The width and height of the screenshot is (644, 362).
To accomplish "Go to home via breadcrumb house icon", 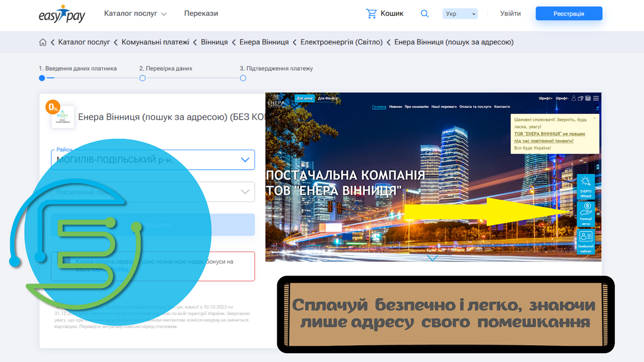I will (43, 42).
